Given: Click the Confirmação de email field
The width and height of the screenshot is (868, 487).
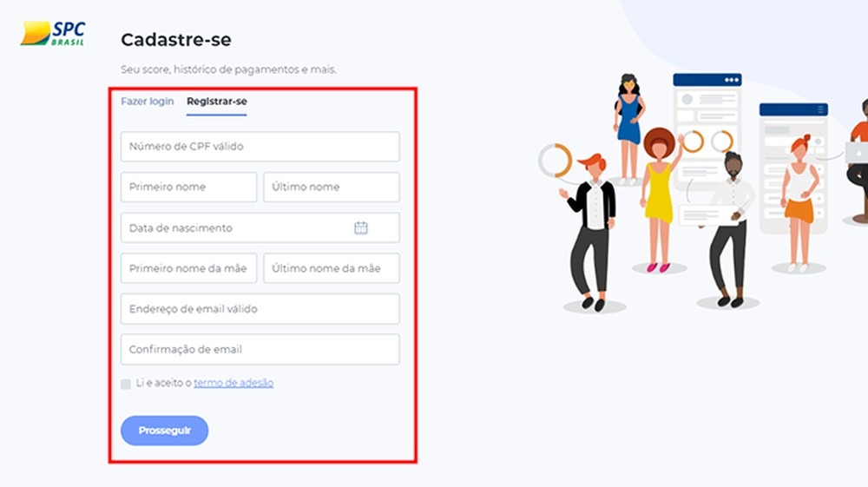Looking at the screenshot, I should coord(260,349).
